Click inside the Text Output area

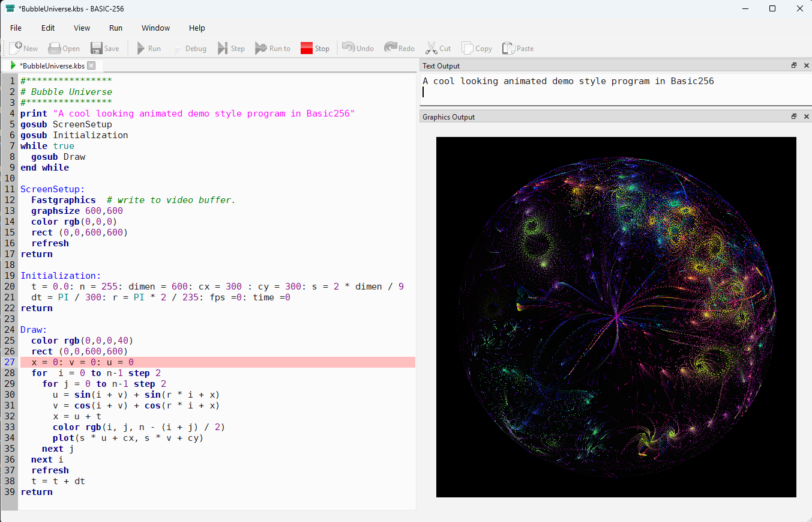tap(615, 89)
